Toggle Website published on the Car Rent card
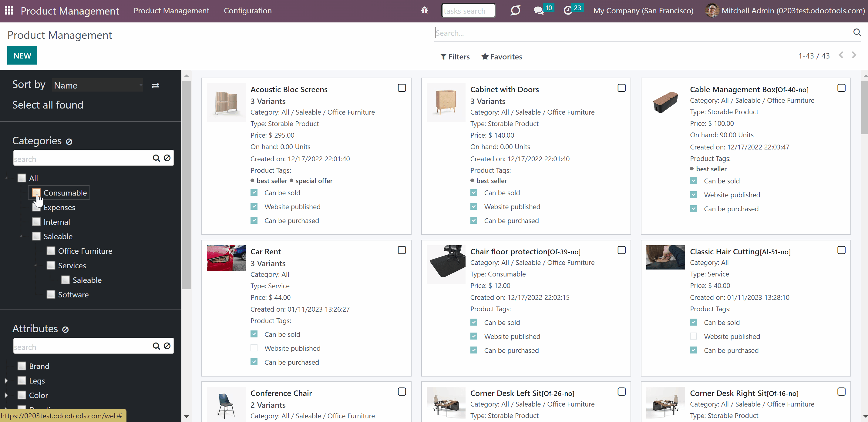This screenshot has width=868, height=422. (x=254, y=348)
